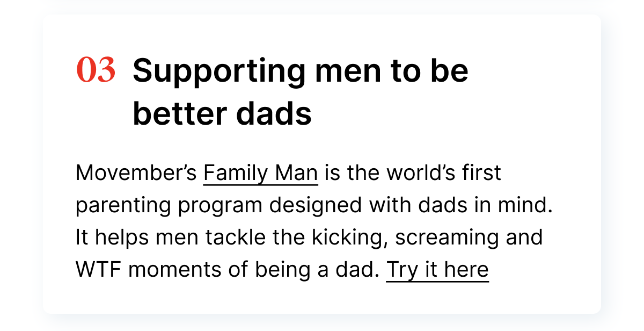Select the heading "Supporting men to be"
This screenshot has width=644, height=331.
[x=301, y=71]
